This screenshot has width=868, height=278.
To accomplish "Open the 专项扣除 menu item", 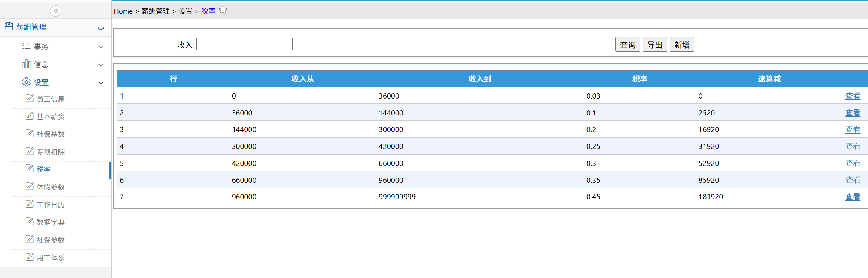I will coord(50,152).
